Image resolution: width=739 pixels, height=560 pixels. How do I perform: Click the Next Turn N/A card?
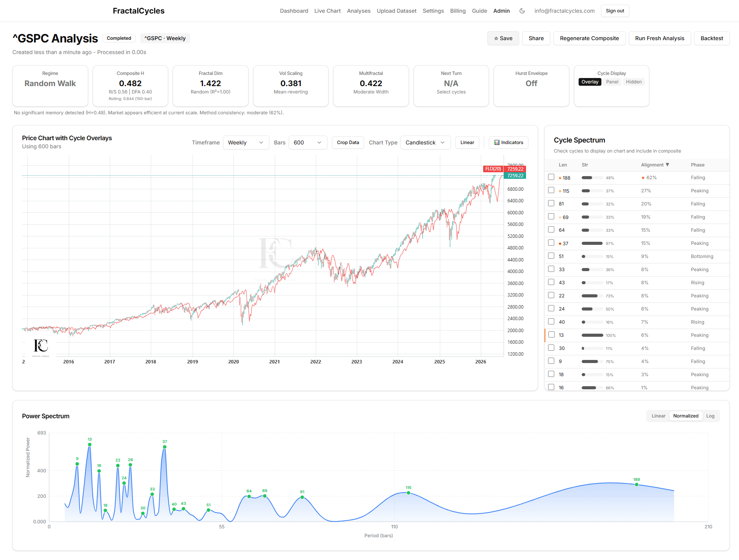click(x=451, y=86)
